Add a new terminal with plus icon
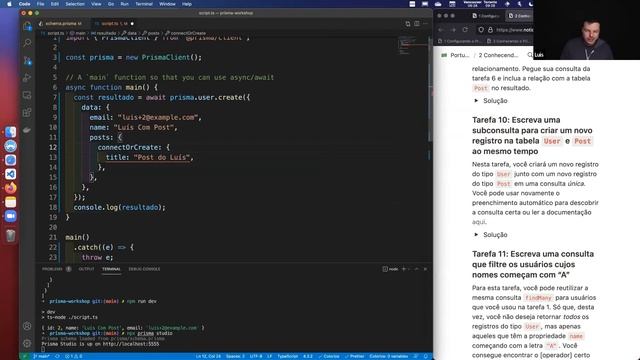This screenshot has height=360, width=640. pyautogui.click(x=404, y=269)
